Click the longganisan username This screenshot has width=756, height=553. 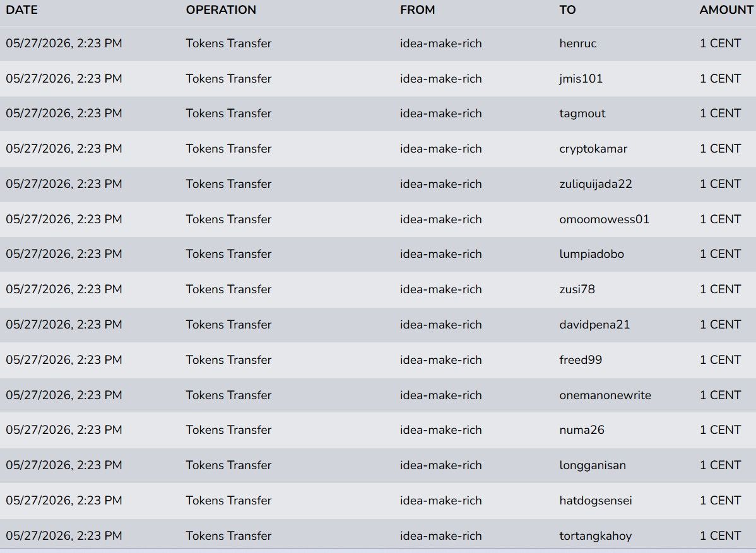[593, 465]
